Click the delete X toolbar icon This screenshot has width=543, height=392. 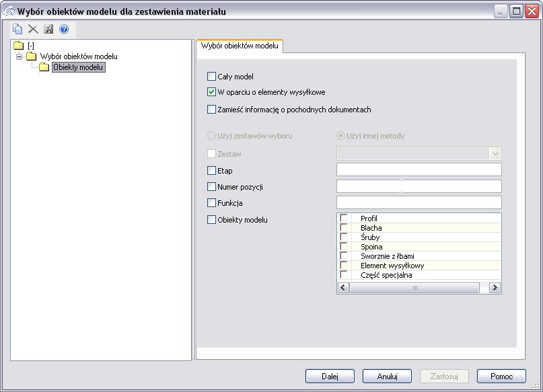[x=33, y=29]
